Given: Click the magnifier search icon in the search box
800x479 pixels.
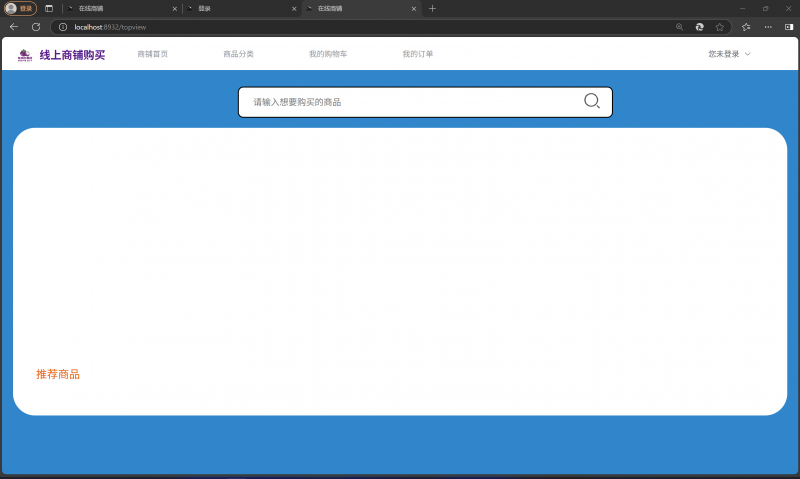Looking at the screenshot, I should coord(591,101).
